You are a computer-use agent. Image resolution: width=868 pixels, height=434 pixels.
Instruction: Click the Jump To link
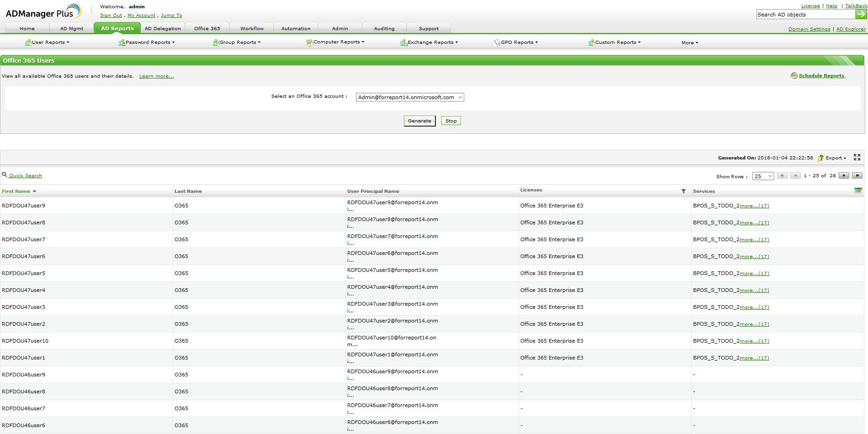click(171, 16)
